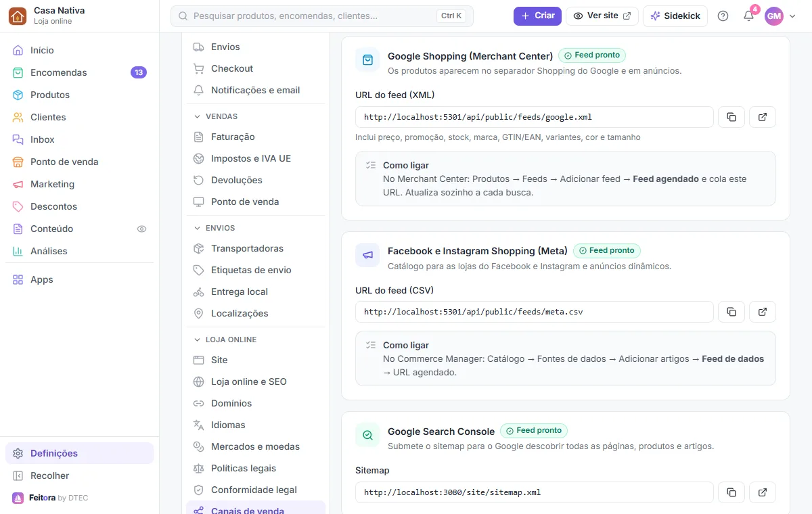Copy the Google Shopping feed URL
Screen dimensions: 812x514
(x=731, y=117)
